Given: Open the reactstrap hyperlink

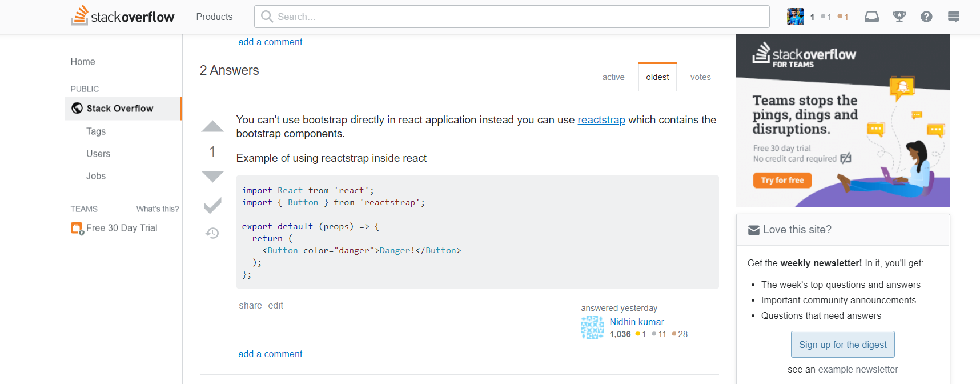Looking at the screenshot, I should pos(601,120).
